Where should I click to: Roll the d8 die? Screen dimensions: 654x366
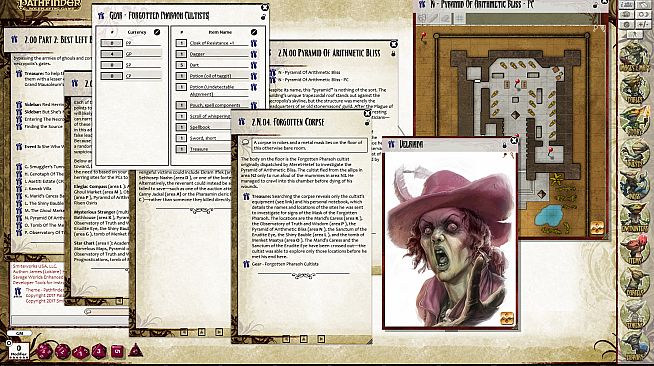click(99, 351)
